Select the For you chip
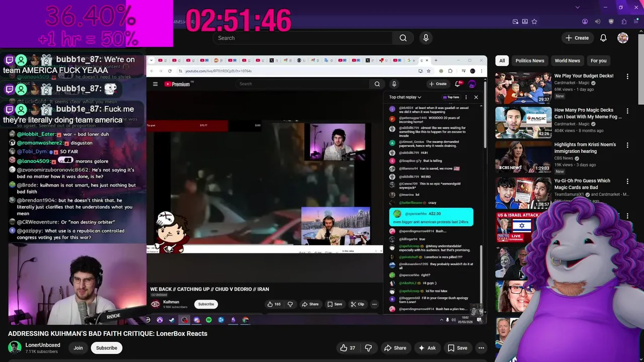The image size is (644, 362). tap(598, 60)
